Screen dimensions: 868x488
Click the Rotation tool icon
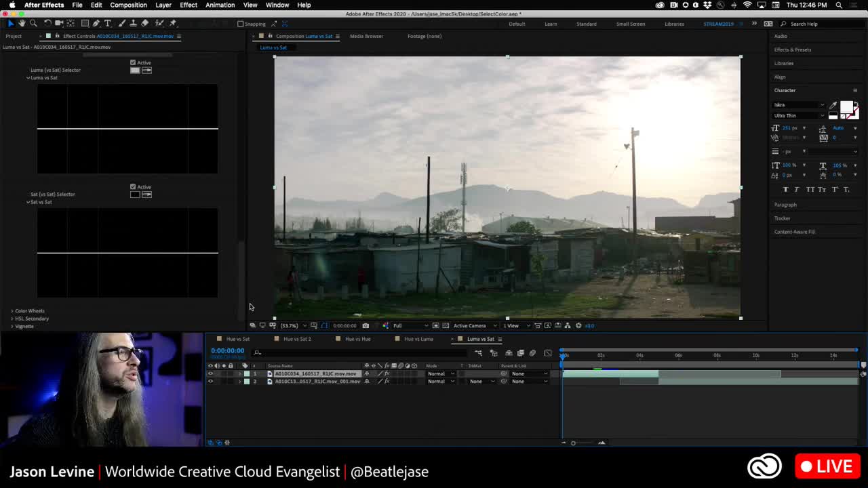tap(47, 24)
